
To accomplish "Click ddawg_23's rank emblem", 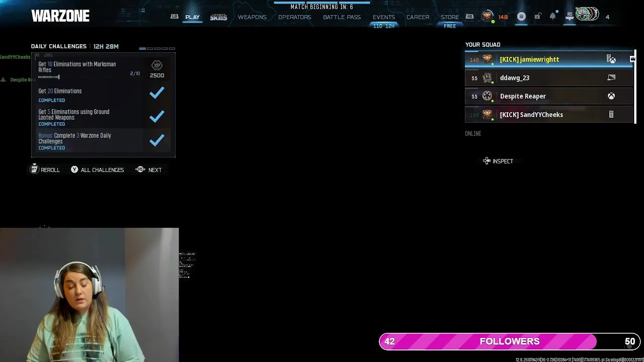I will (x=487, y=78).
